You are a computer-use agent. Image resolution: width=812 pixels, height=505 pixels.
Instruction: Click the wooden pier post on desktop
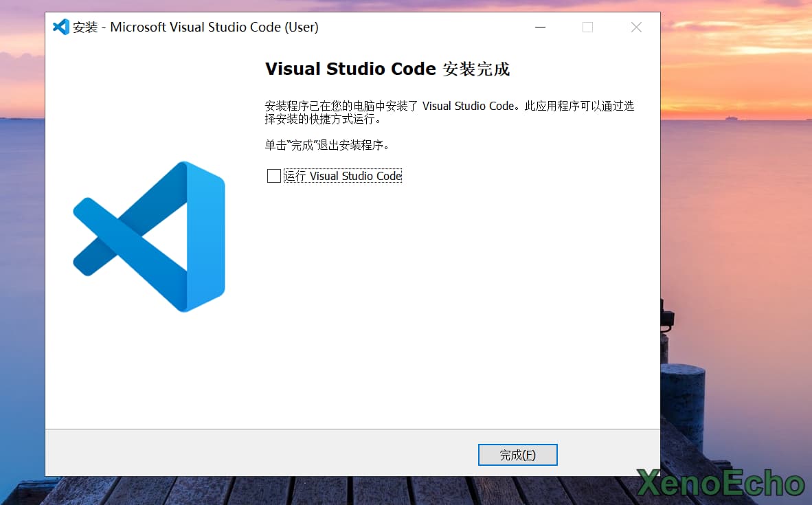[683, 399]
